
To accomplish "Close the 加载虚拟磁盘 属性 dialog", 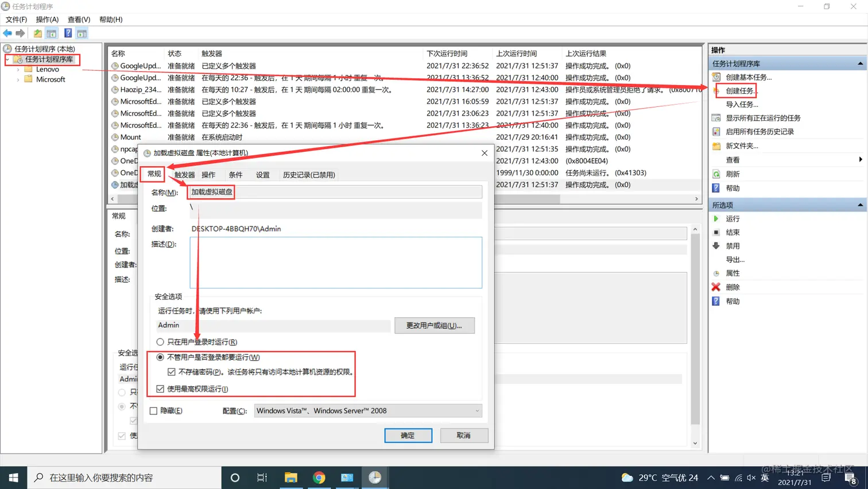I will coord(485,153).
